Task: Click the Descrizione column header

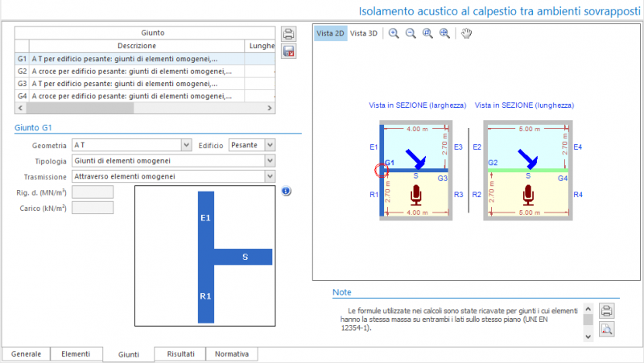Action: pos(137,46)
